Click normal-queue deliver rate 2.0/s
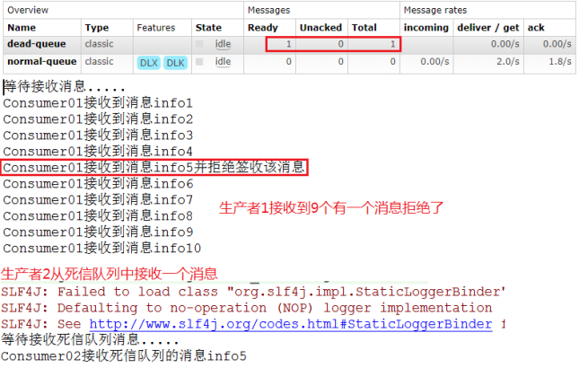The height and width of the screenshot is (368, 588). (508, 62)
